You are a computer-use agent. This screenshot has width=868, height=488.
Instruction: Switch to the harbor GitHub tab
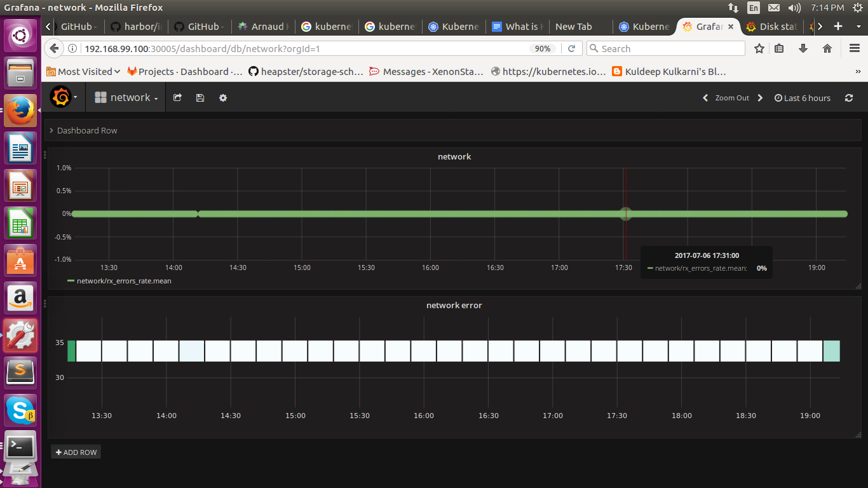136,27
